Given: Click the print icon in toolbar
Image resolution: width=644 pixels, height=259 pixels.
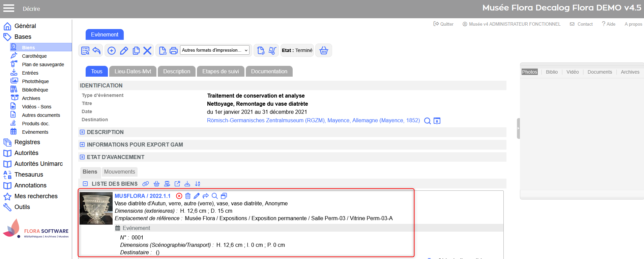Looking at the screenshot, I should [173, 51].
